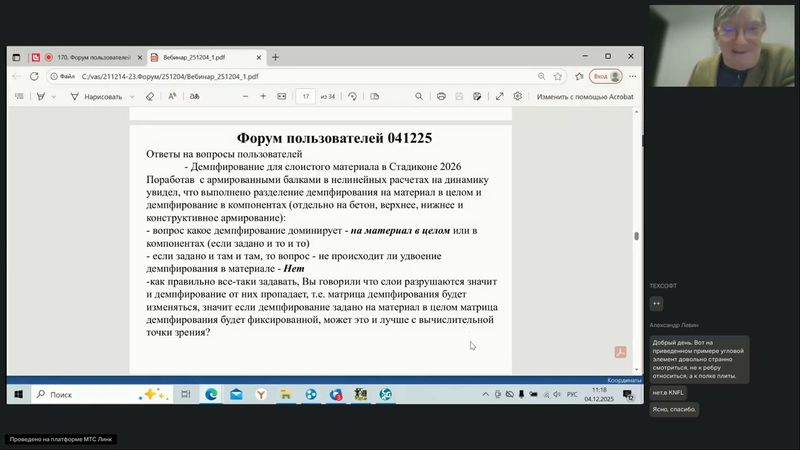Open PDF viewer settings gear
800x450 pixels.
tap(518, 96)
